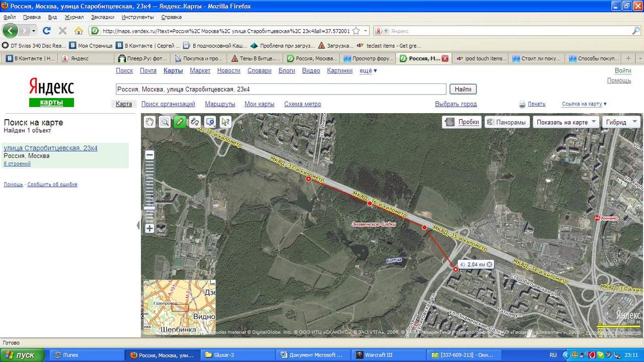Screen dimensions: 644x362
Task: Open the URL history dropdown arrow
Action: (366, 31)
